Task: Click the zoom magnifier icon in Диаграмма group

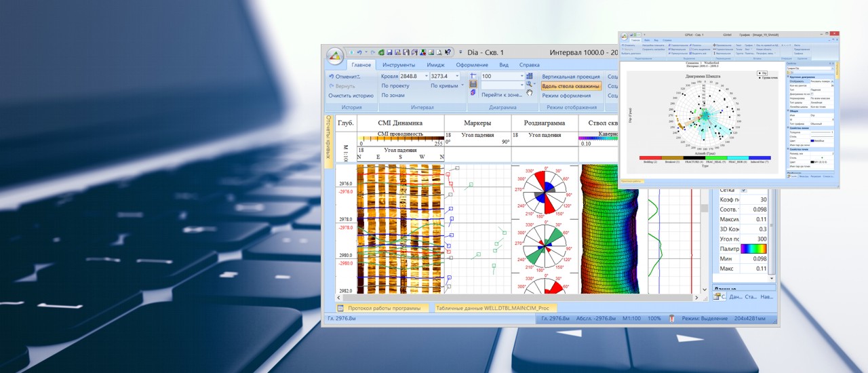Action: click(530, 85)
